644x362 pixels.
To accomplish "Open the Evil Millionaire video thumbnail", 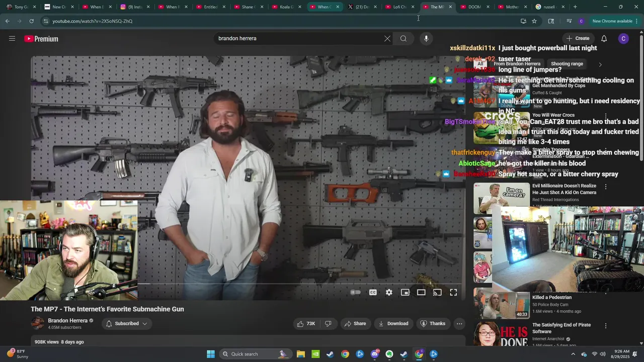I will click(502, 199).
